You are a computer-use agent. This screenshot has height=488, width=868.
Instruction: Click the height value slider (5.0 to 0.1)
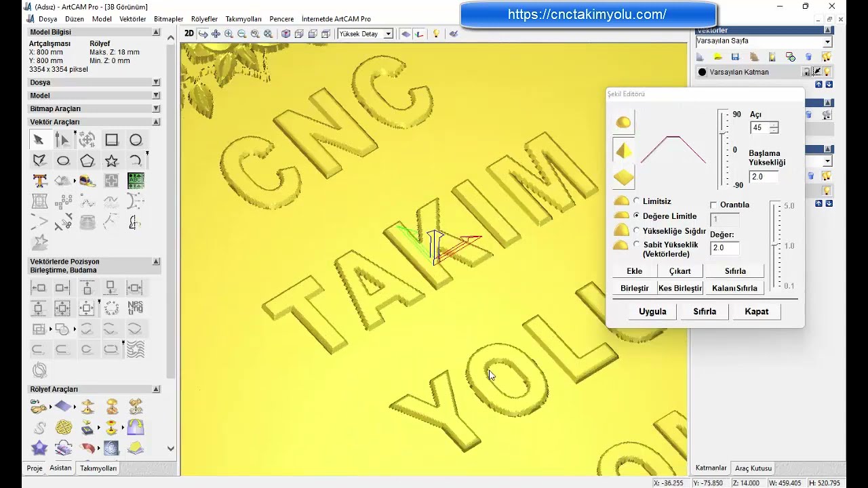tap(774, 245)
